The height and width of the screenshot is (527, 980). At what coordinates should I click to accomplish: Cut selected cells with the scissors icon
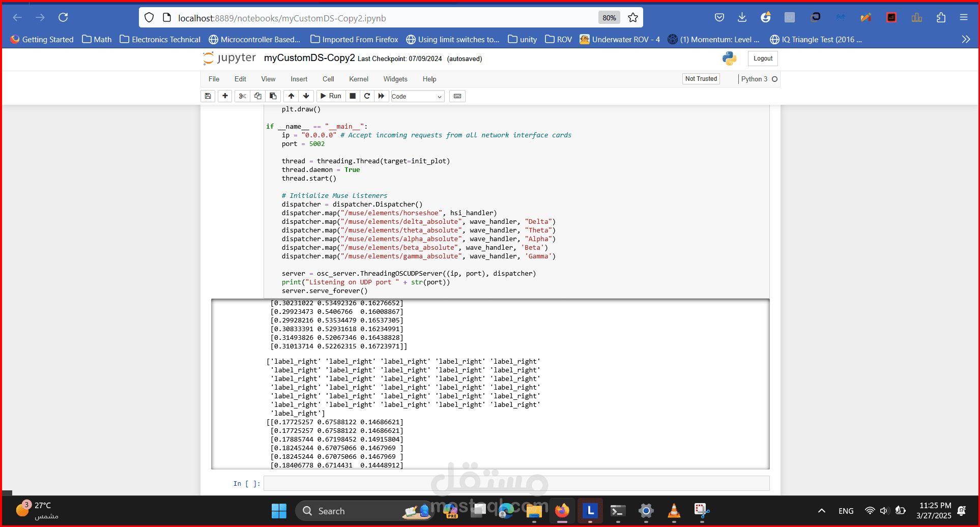242,96
